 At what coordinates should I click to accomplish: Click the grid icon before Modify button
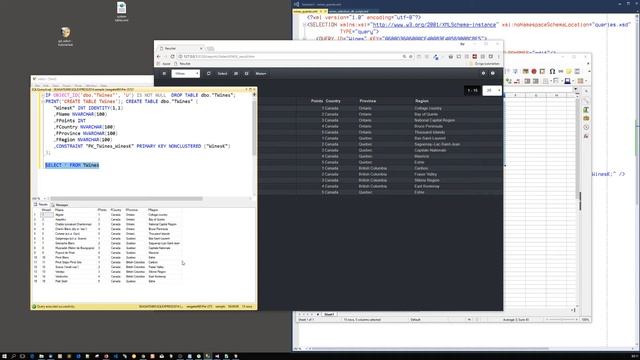point(247,73)
